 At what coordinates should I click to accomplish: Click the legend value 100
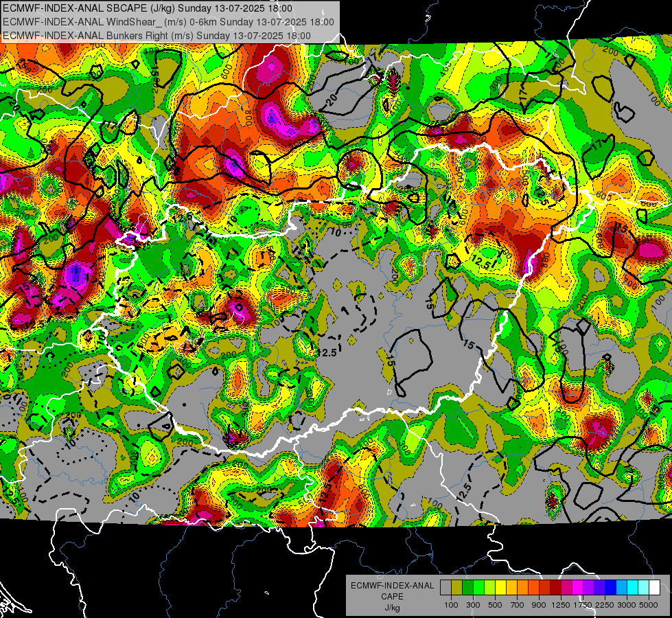click(x=451, y=605)
